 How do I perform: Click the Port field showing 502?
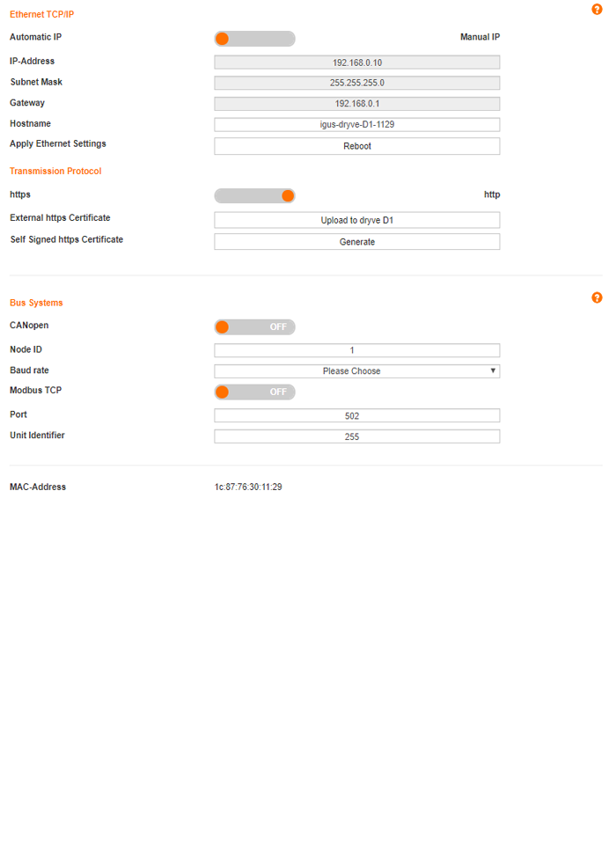(x=356, y=415)
